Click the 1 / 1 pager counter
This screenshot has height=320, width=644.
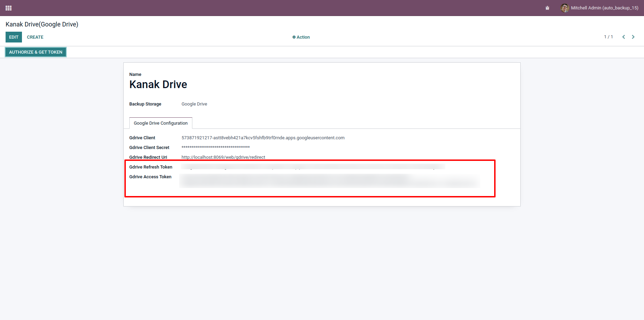[608, 37]
